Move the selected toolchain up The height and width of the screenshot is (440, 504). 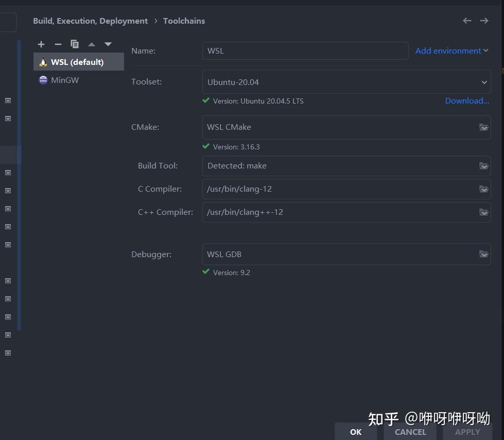pos(91,44)
